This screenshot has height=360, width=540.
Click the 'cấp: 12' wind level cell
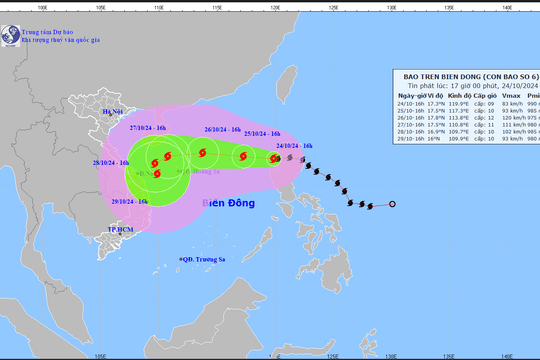click(484, 118)
